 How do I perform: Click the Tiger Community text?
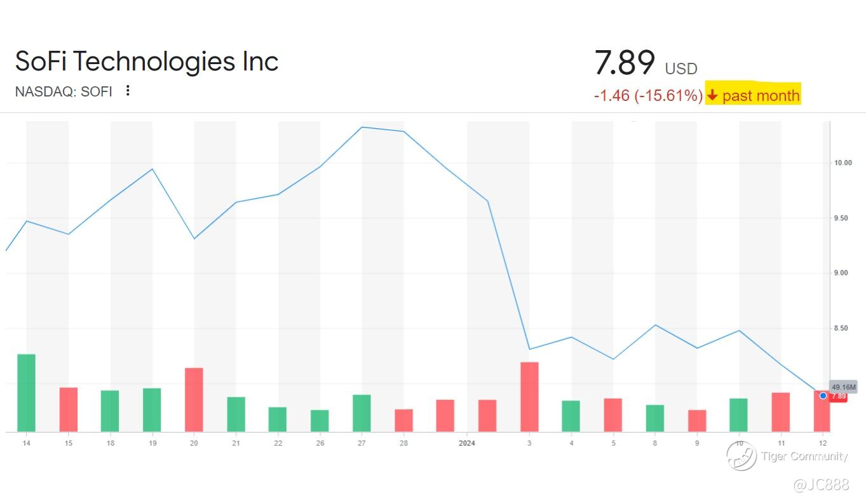point(804,456)
